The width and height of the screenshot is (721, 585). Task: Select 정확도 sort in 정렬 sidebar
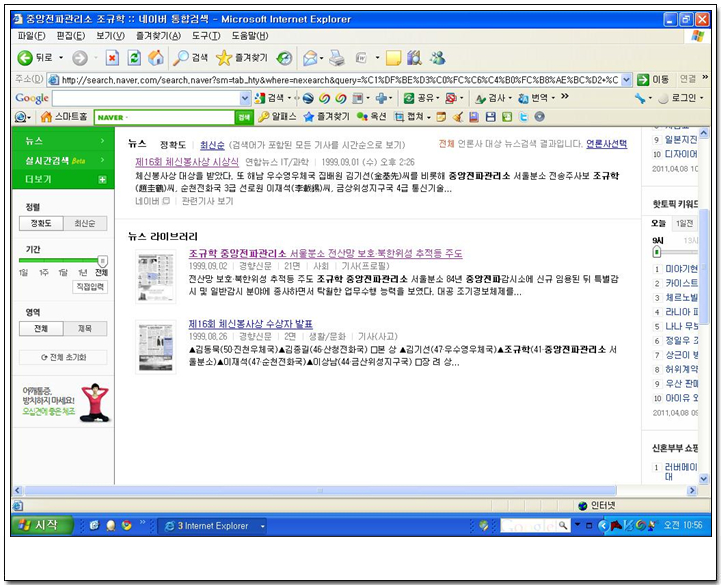point(41,223)
